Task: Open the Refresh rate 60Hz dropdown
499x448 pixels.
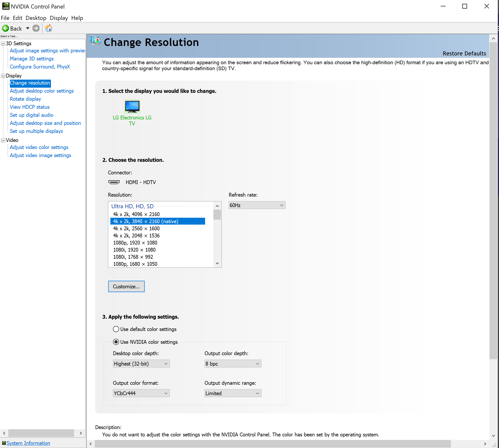Action: pos(257,205)
